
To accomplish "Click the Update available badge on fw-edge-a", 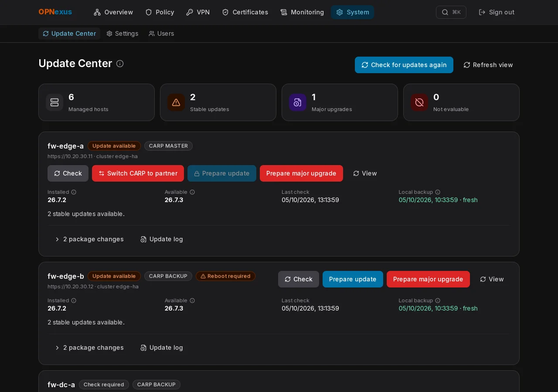I will click(x=114, y=146).
